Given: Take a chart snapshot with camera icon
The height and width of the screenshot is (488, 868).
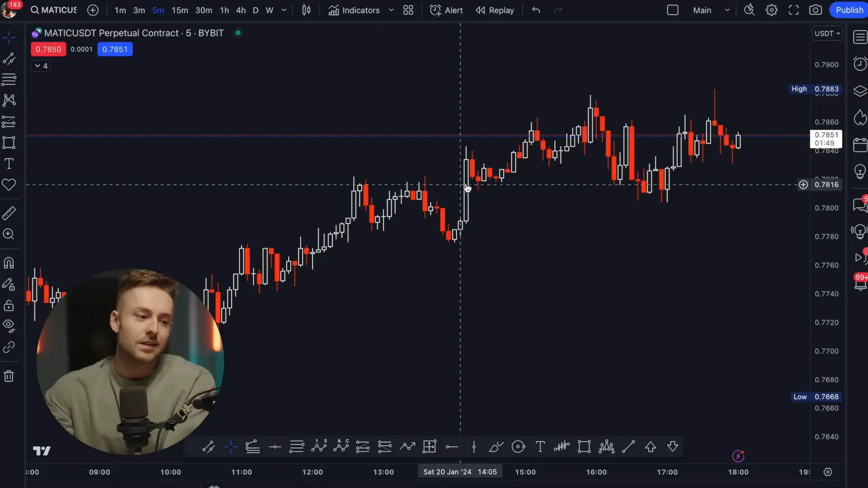Looking at the screenshot, I should (816, 10).
